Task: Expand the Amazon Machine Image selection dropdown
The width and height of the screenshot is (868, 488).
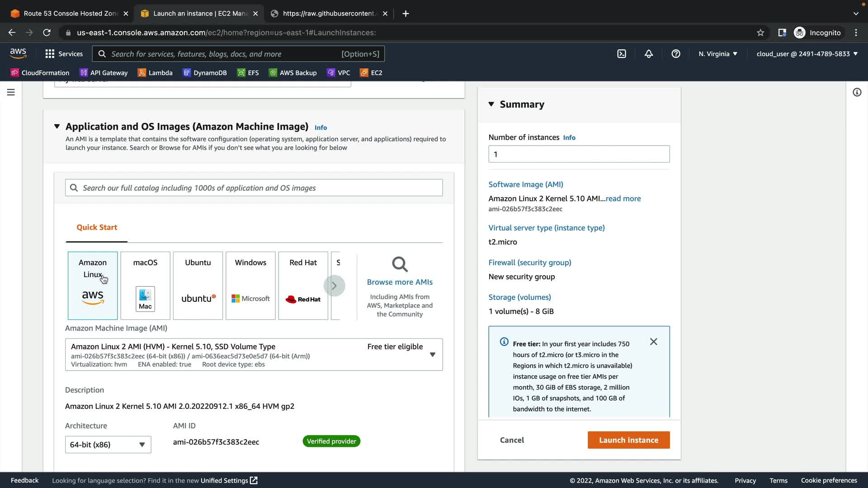Action: [432, 355]
